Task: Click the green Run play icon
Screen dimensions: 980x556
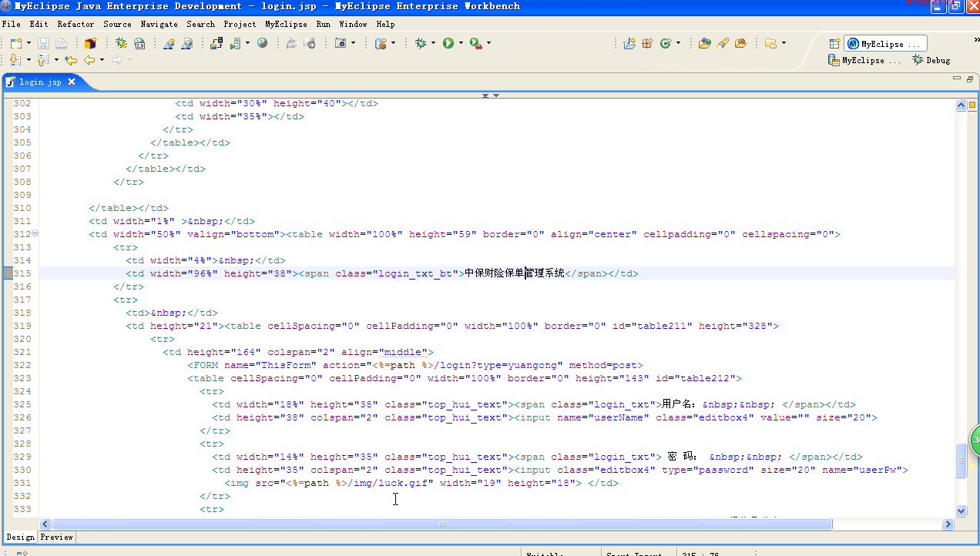Action: (448, 43)
